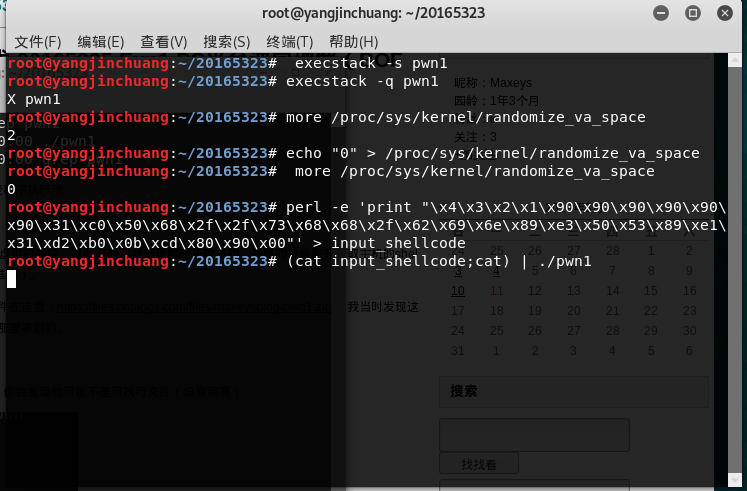This screenshot has height=491, width=747.
Task: Click the '(cat input_shellcode;cat) | ./pwn1' command
Action: pyautogui.click(x=439, y=261)
